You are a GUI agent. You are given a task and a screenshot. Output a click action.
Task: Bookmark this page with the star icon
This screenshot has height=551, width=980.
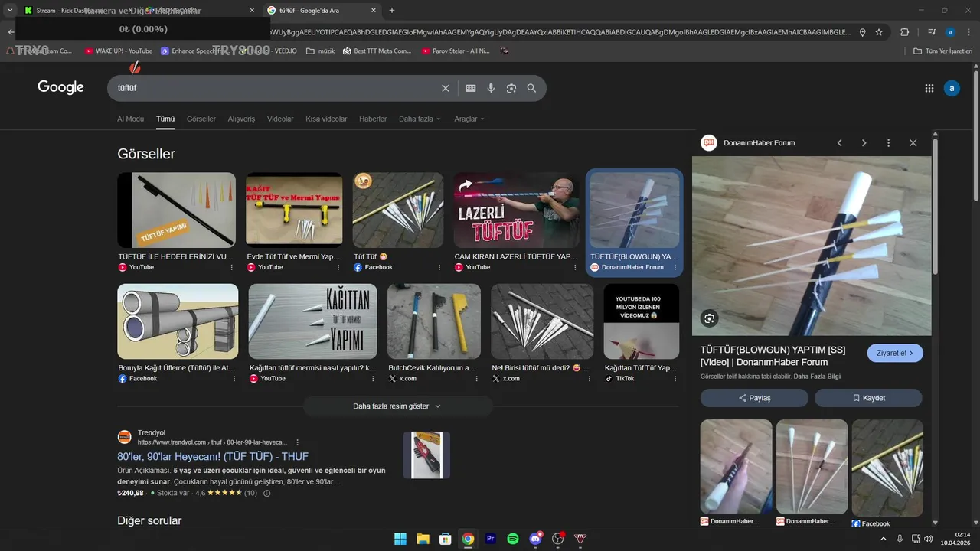click(x=879, y=32)
